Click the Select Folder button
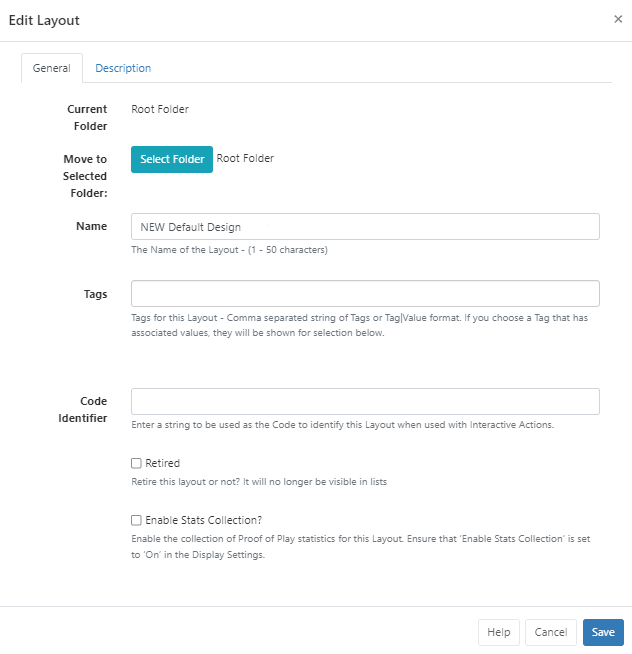Viewport: 632px width, 654px height. 172,159
